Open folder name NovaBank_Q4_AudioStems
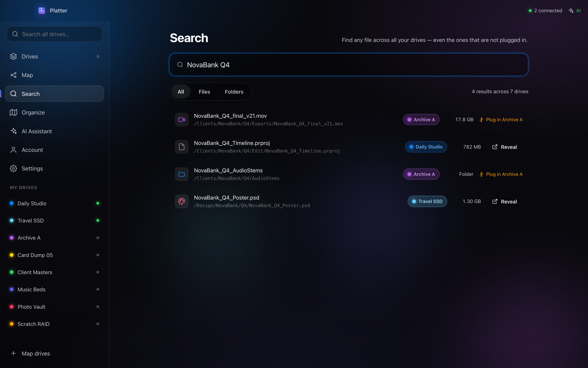 [x=228, y=170]
